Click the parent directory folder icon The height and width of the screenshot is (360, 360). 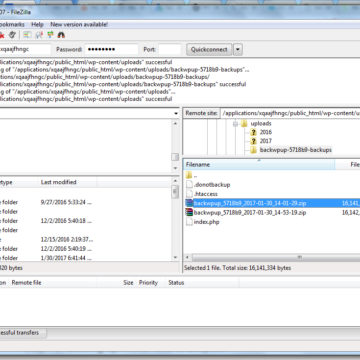[189, 175]
